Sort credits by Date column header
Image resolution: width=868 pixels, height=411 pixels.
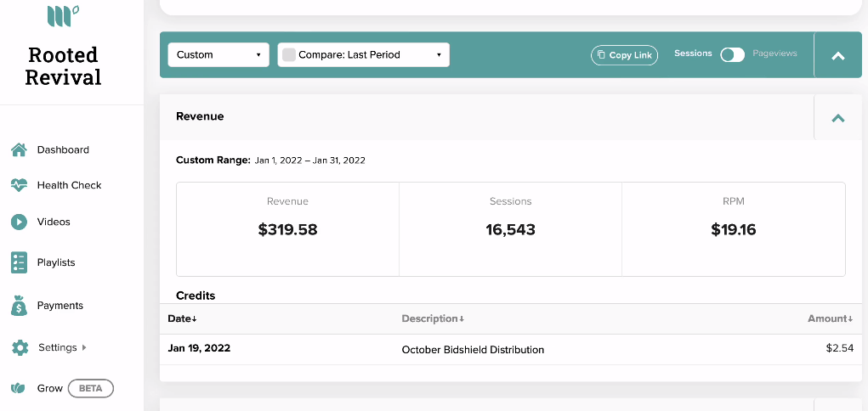click(182, 318)
